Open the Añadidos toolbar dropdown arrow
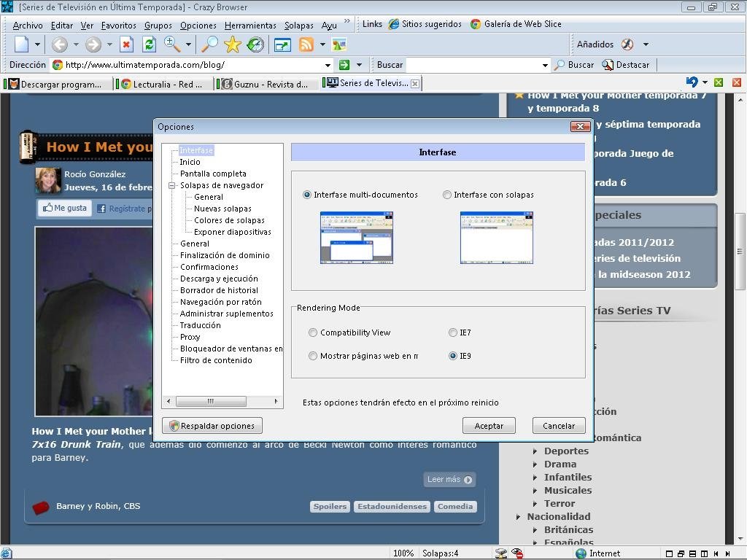The width and height of the screenshot is (747, 560). 646,44
